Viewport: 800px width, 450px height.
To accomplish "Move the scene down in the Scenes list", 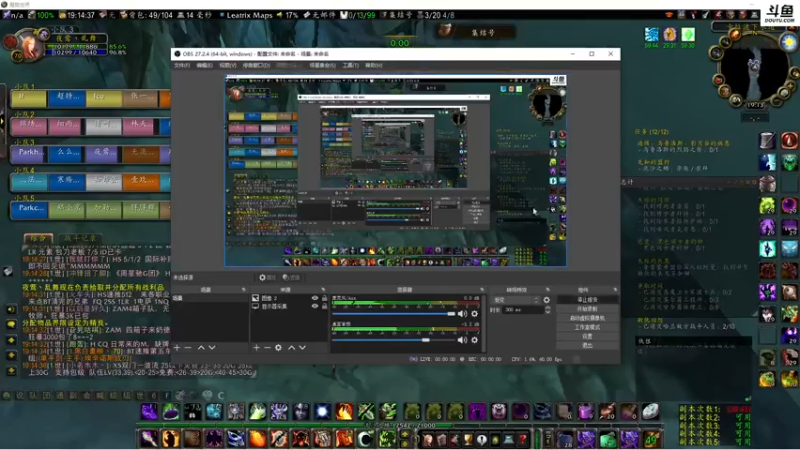I will [x=212, y=347].
